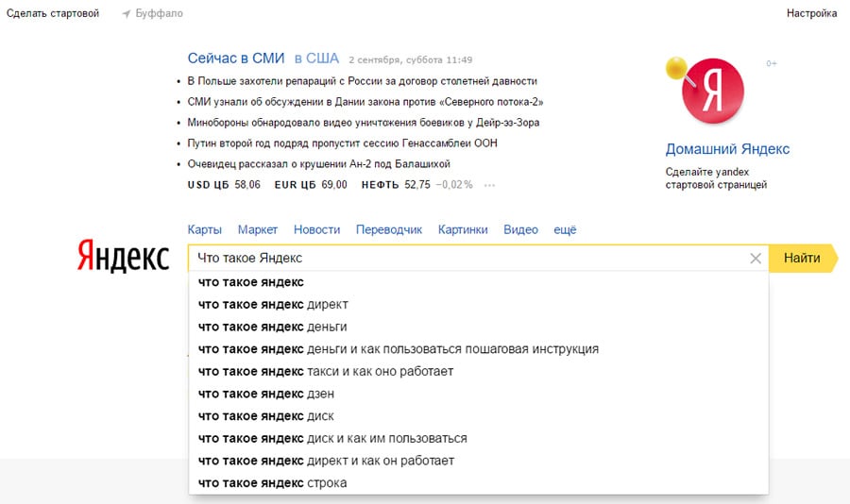Open the Домашний Яндекс link
Viewport: 850px width, 504px height.
click(727, 149)
